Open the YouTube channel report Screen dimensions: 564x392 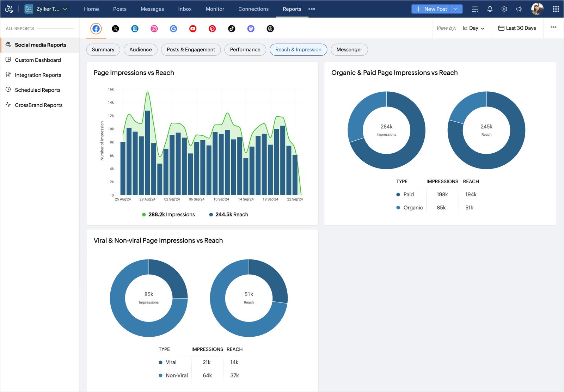193,29
